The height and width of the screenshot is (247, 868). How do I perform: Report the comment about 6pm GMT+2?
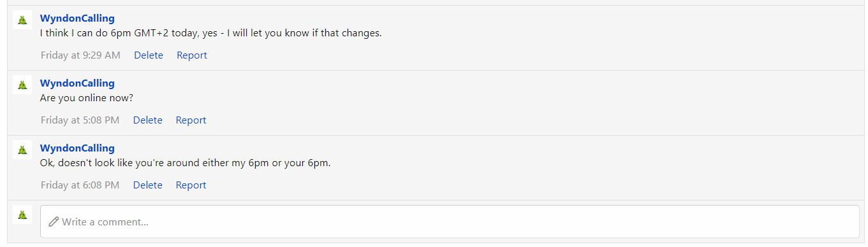192,55
